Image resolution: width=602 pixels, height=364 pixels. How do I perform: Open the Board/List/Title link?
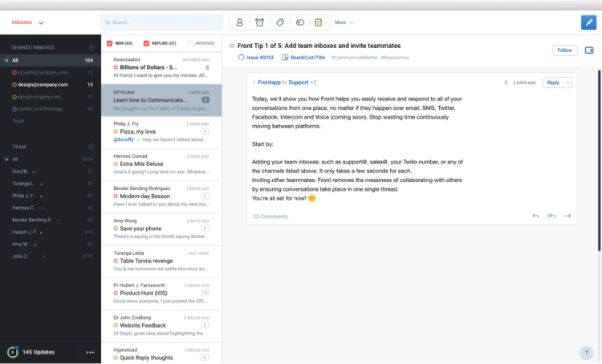coord(307,57)
